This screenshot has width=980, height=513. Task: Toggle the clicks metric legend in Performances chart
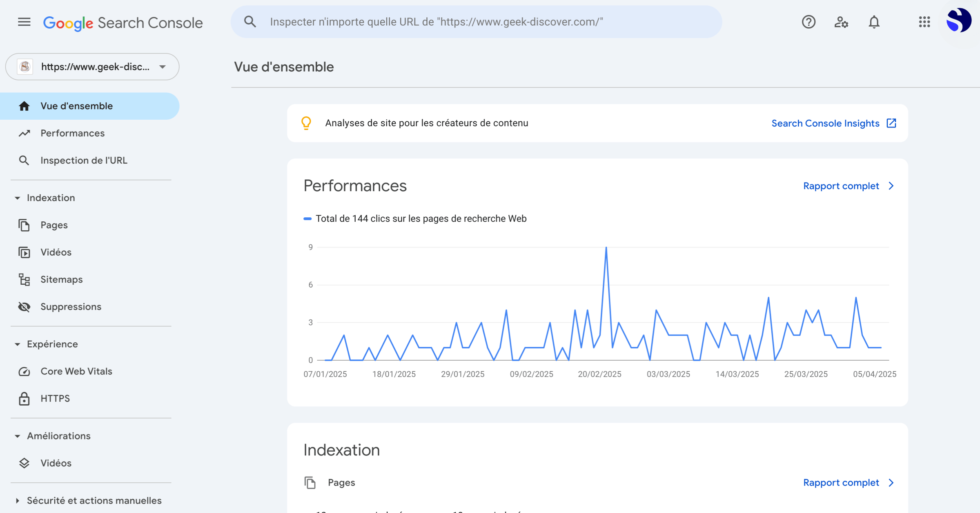tap(415, 219)
